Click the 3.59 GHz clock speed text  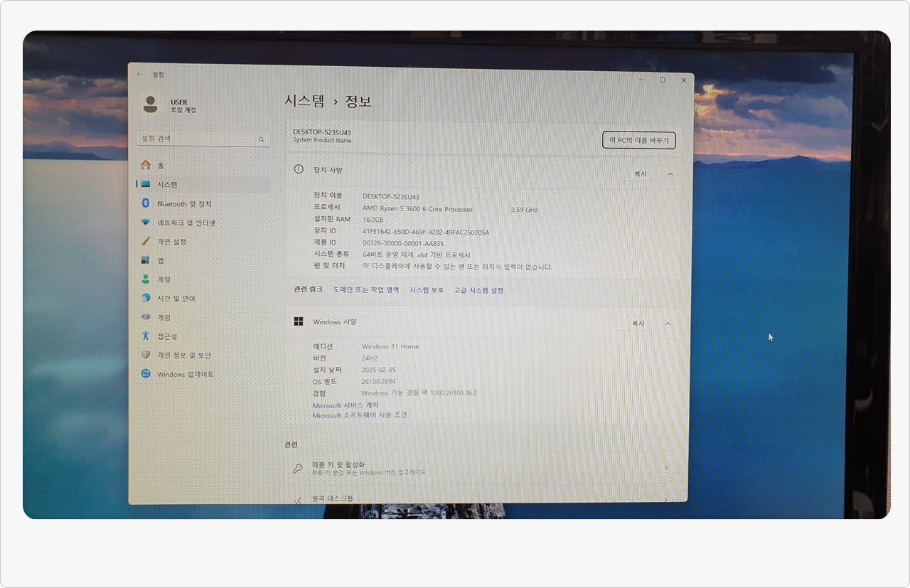coord(525,210)
